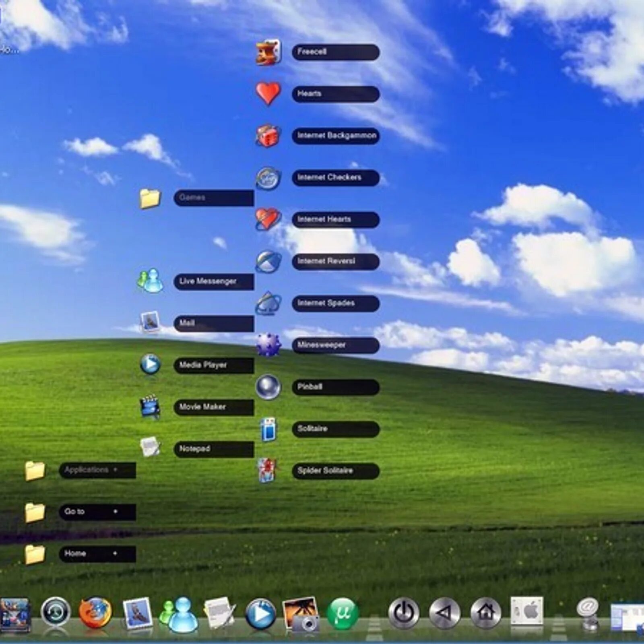Click the Games folder icon
This screenshot has width=644, height=644.
pyautogui.click(x=150, y=198)
